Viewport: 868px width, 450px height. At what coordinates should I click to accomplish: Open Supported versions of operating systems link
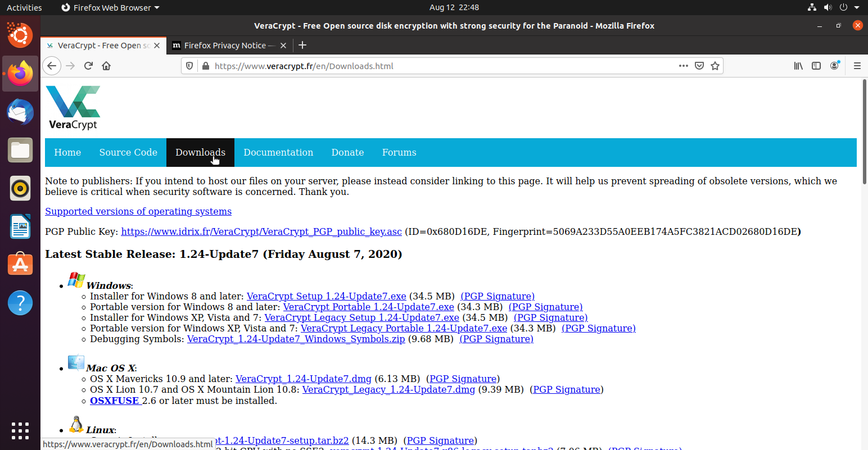(138, 211)
